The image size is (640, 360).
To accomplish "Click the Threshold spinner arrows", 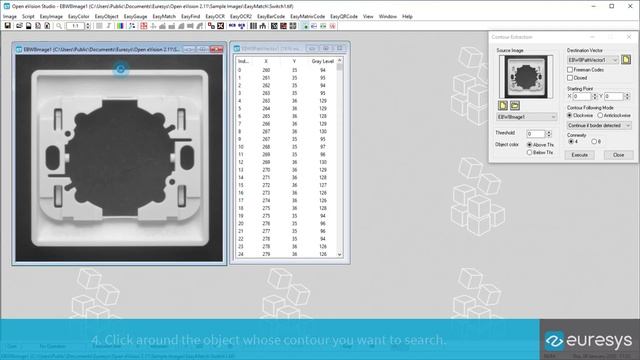I will coord(549,133).
